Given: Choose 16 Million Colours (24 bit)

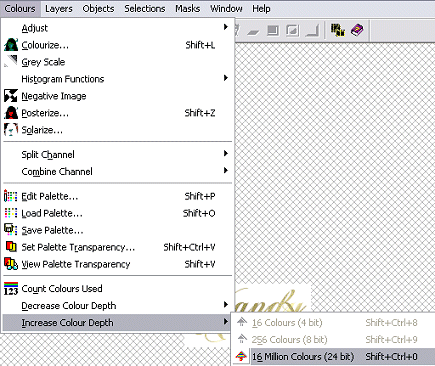Looking at the screenshot, I should coord(333,357).
